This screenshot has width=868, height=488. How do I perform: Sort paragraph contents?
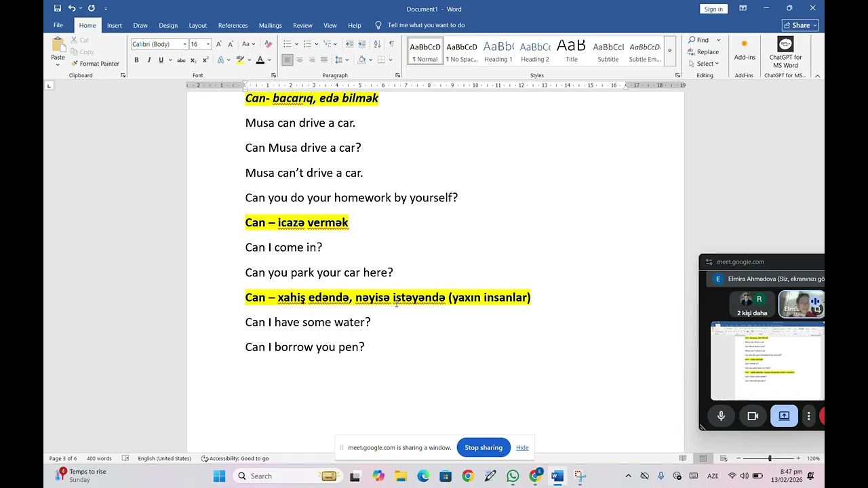pos(377,44)
